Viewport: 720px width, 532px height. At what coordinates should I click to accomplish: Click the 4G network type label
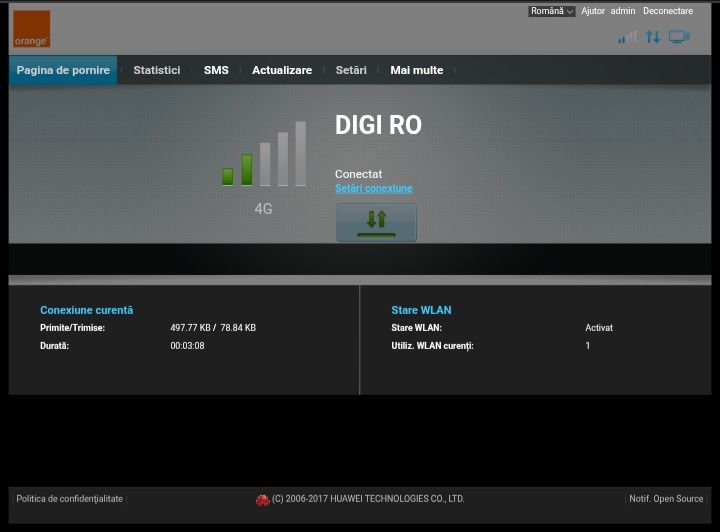coord(264,209)
